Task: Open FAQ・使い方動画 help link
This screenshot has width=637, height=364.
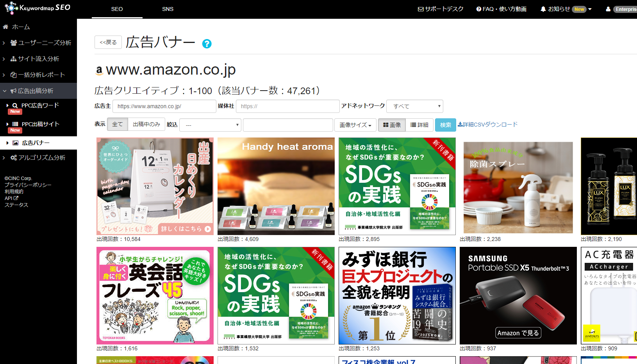Action: tap(501, 9)
